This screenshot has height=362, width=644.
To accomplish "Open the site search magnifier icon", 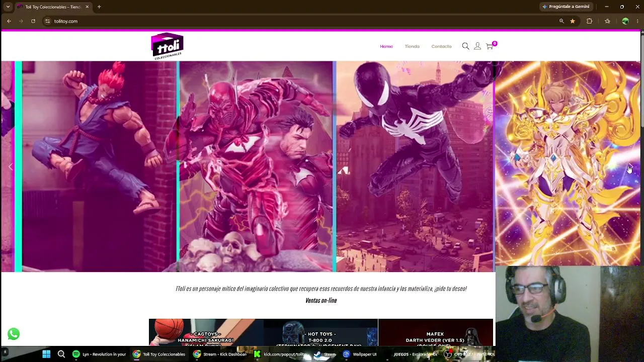I will [x=465, y=46].
